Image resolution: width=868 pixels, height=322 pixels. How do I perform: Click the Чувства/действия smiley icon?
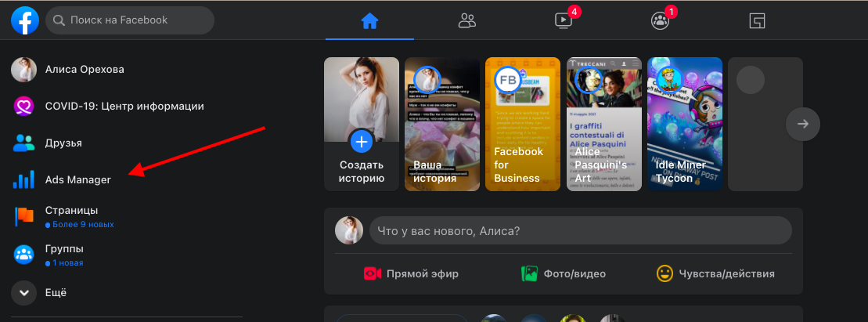coord(665,273)
